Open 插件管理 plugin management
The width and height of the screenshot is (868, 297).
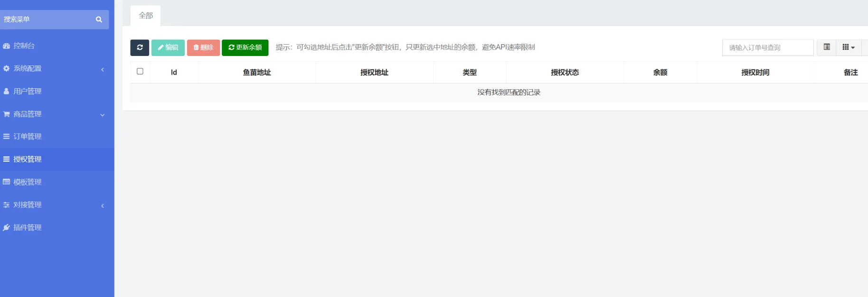point(27,228)
